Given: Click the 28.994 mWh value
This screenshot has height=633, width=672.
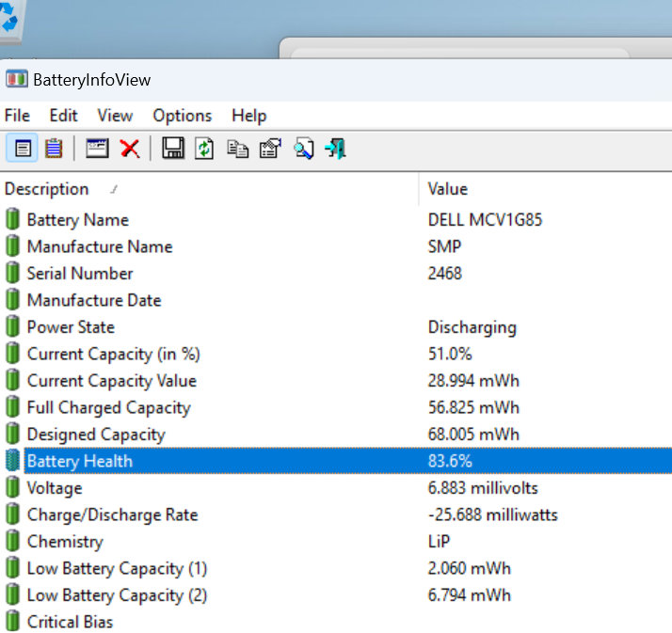Looking at the screenshot, I should 473,380.
